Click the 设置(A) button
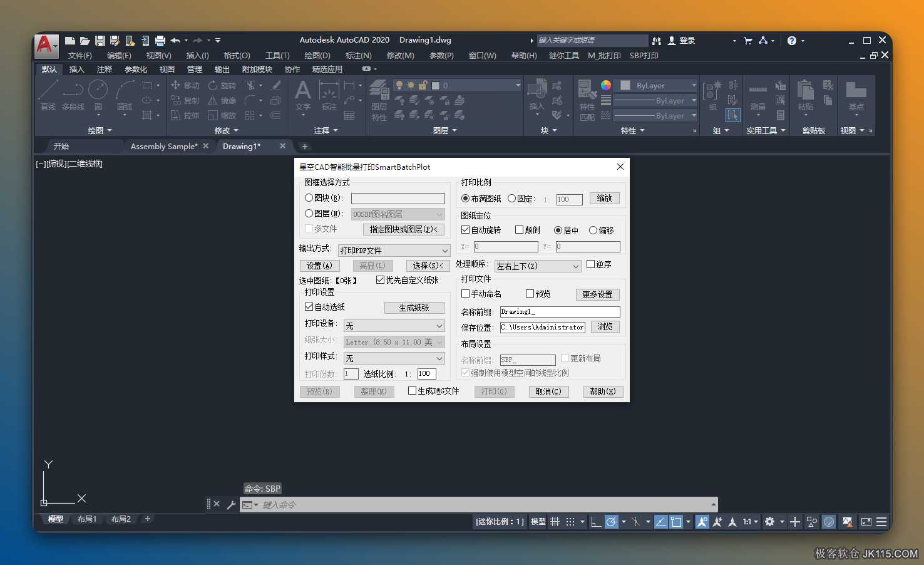924x565 pixels. point(320,266)
